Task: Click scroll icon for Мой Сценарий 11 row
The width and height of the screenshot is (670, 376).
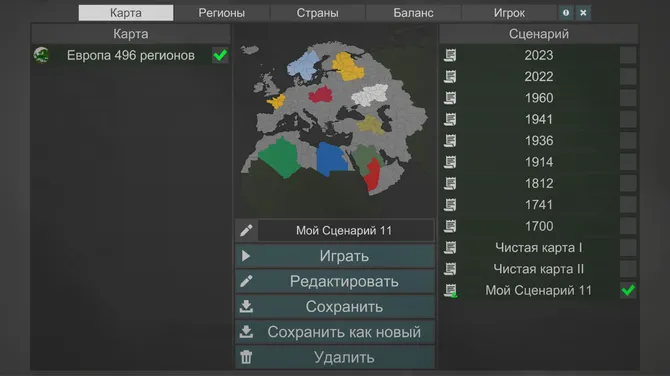Action: pyautogui.click(x=450, y=291)
